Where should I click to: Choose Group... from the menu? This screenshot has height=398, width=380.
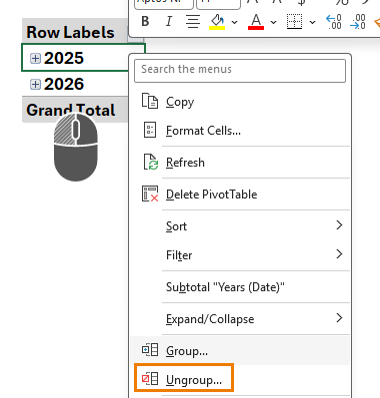[240, 350]
